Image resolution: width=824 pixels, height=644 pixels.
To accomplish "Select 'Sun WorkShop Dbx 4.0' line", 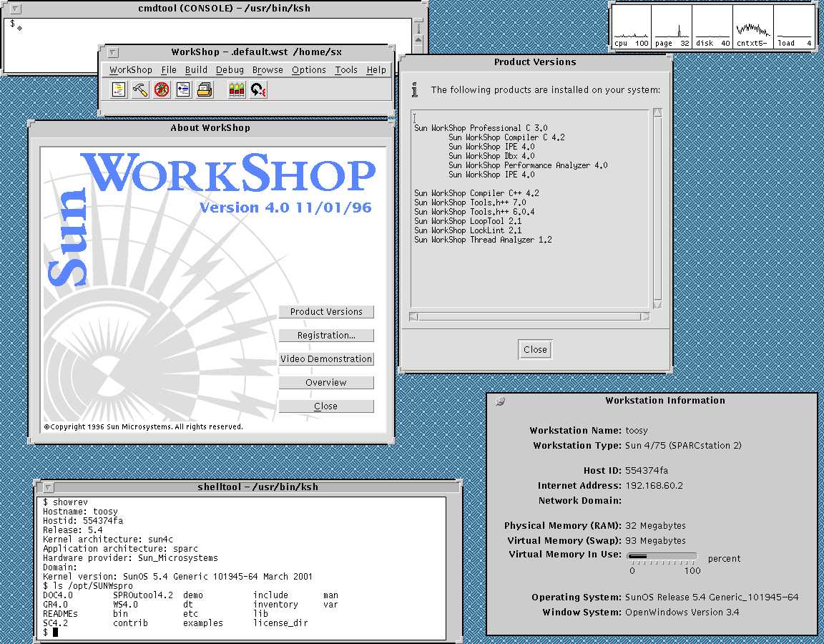I will (491, 156).
